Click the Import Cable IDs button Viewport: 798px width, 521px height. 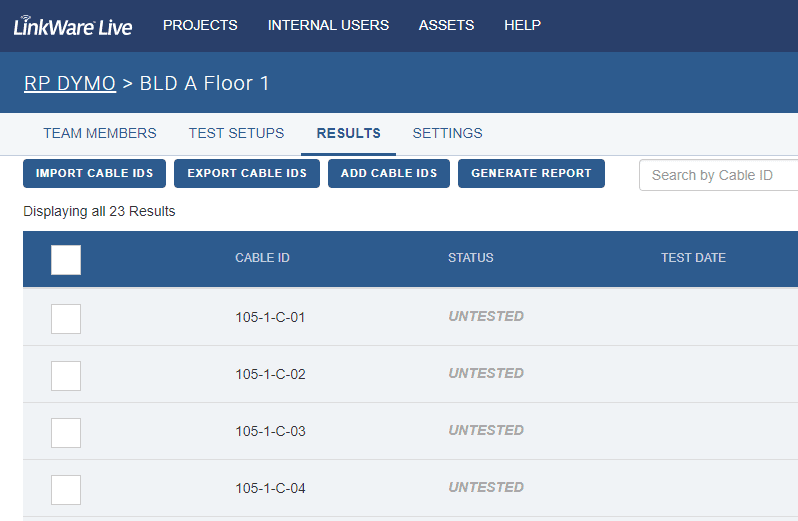click(x=94, y=173)
